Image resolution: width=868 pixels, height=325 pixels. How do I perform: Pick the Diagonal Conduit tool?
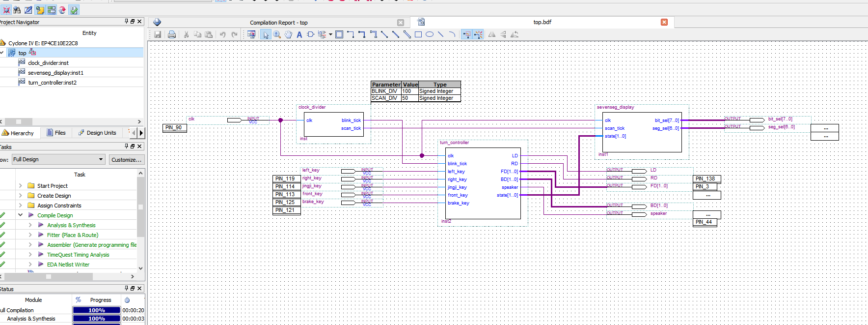(x=407, y=34)
